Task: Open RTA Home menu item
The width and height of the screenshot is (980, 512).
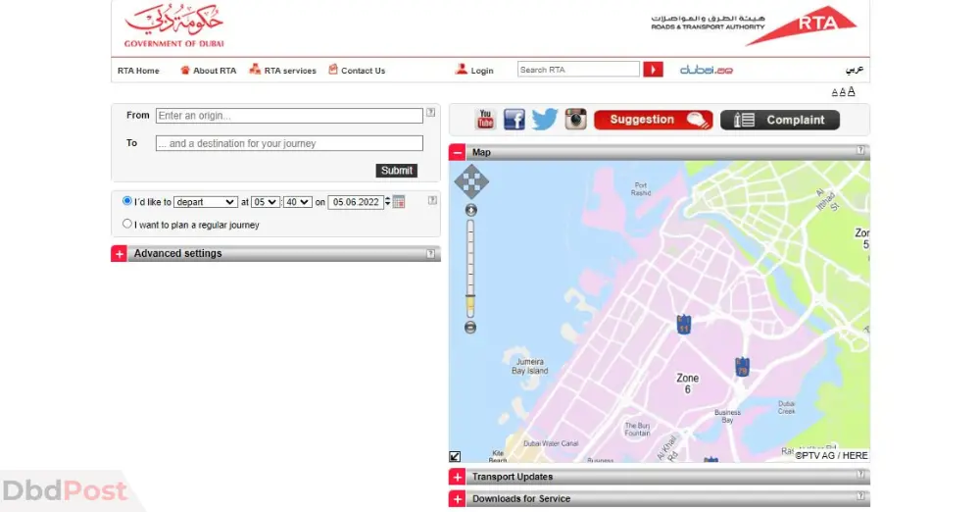Action: [x=138, y=71]
